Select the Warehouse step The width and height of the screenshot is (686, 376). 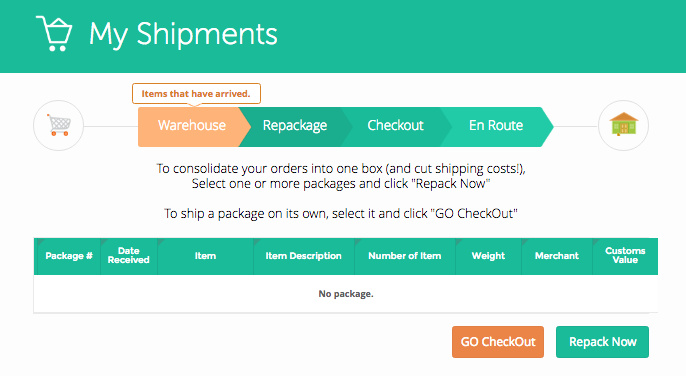point(192,127)
